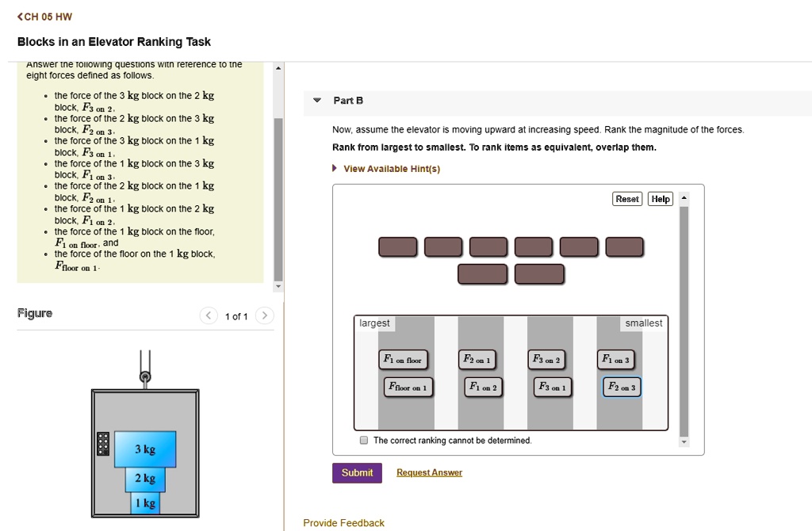
Task: Select the F3 on 1 force tile
Action: click(551, 388)
